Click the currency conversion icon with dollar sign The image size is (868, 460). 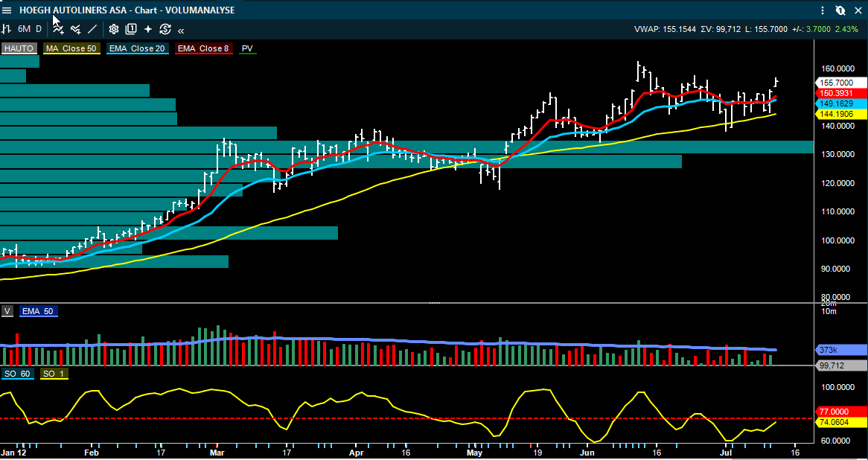(x=165, y=29)
